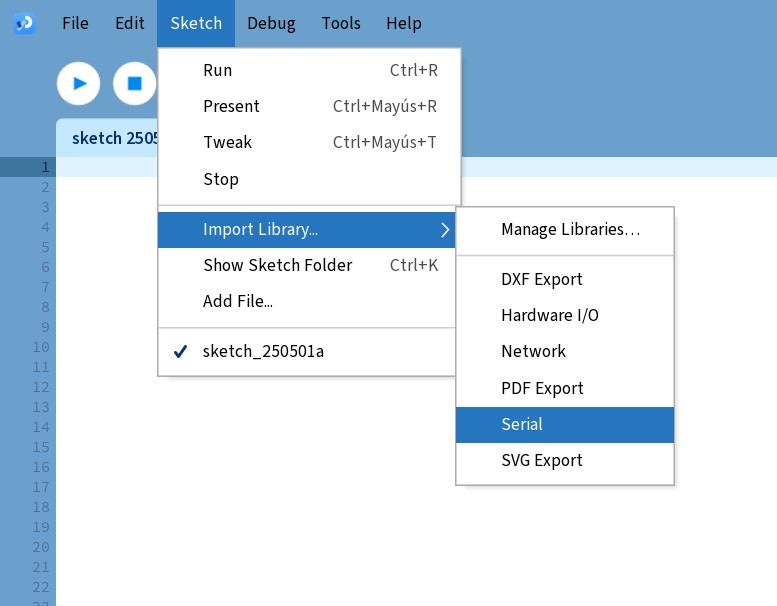Open the Tools menu
This screenshot has height=606, width=777.
click(x=341, y=23)
